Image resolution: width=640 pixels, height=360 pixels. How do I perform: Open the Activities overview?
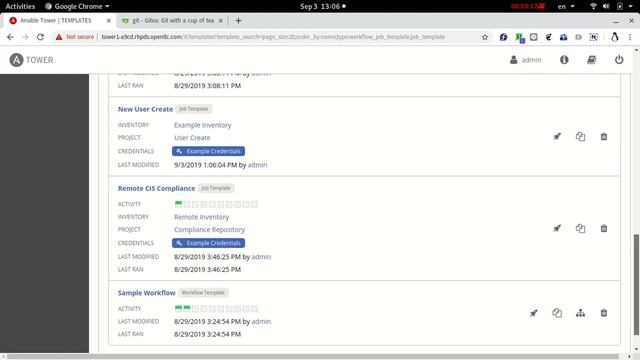(20, 6)
